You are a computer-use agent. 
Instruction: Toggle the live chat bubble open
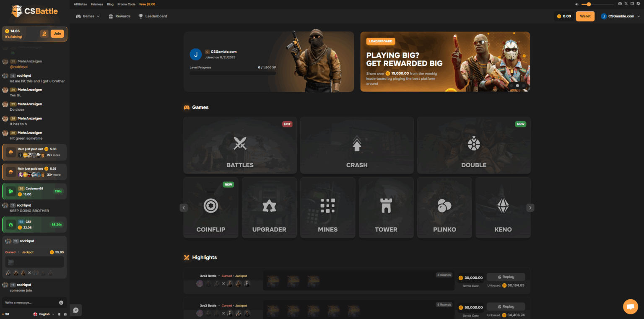tap(630, 306)
